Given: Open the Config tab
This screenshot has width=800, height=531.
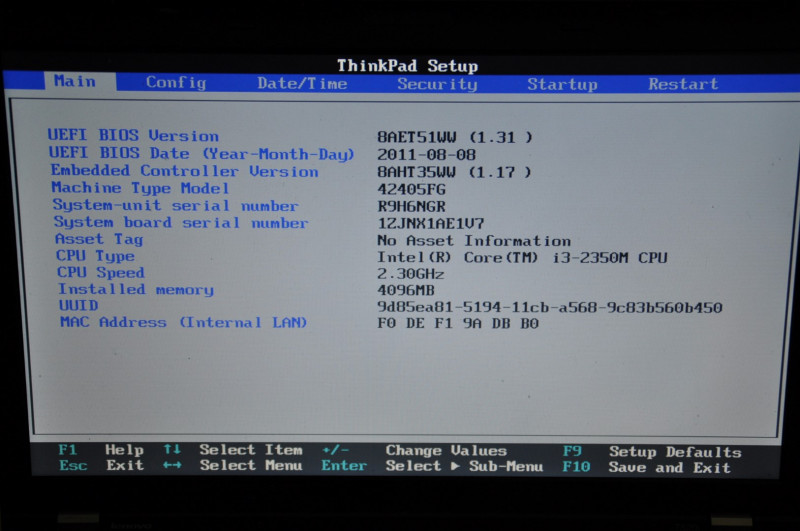Looking at the screenshot, I should point(176,82).
